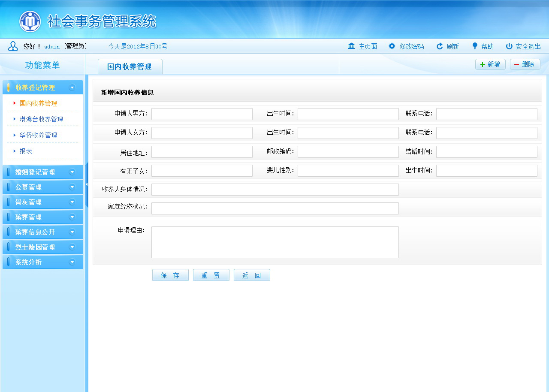Click the 重置 button
This screenshot has height=392, width=549.
pyautogui.click(x=211, y=275)
